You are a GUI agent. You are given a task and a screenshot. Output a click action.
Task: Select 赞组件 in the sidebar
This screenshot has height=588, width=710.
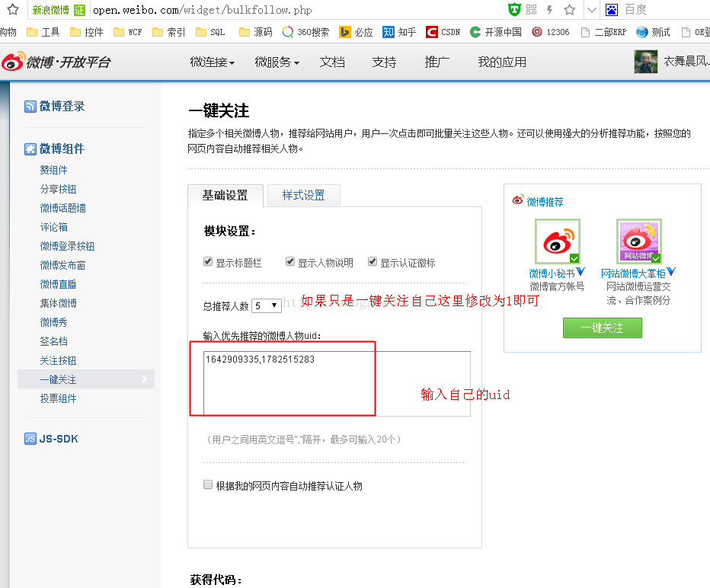[x=53, y=170]
